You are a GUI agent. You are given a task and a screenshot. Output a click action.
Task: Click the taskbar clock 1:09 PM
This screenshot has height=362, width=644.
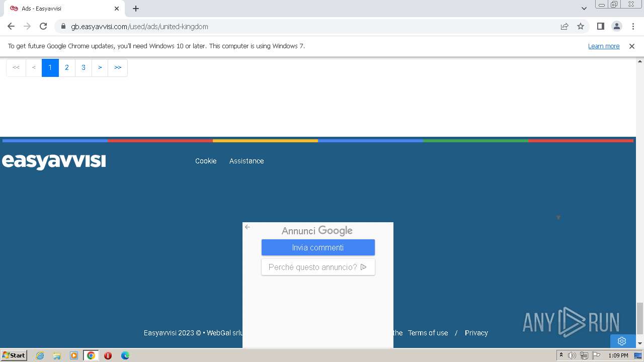(x=618, y=355)
